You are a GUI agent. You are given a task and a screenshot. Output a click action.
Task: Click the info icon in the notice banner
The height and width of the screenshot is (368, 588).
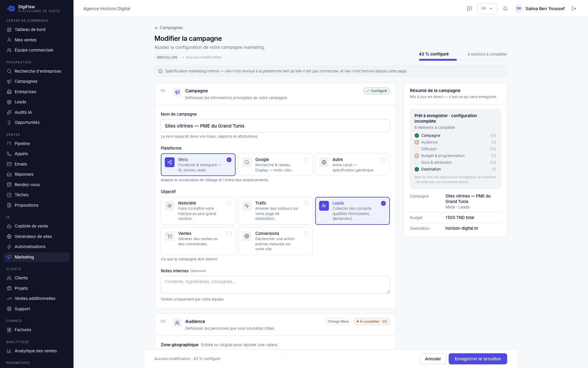click(160, 71)
